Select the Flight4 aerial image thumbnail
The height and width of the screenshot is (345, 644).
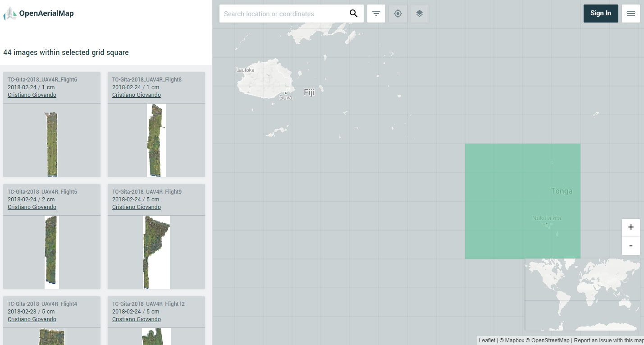52,336
